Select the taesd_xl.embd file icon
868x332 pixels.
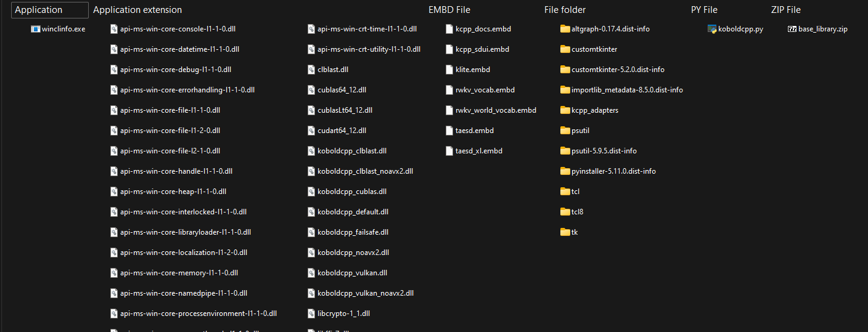coord(449,151)
